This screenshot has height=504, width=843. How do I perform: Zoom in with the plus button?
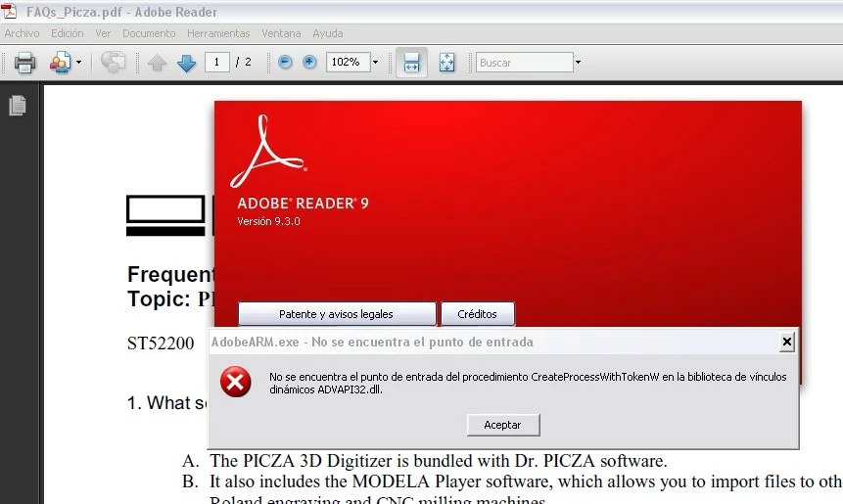309,63
